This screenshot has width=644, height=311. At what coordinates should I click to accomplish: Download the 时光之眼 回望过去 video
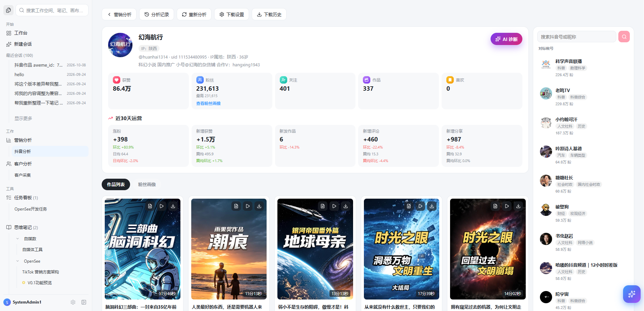(518, 206)
